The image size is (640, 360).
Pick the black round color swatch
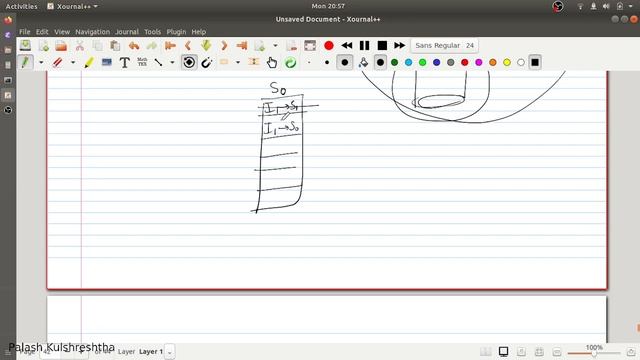(x=380, y=62)
